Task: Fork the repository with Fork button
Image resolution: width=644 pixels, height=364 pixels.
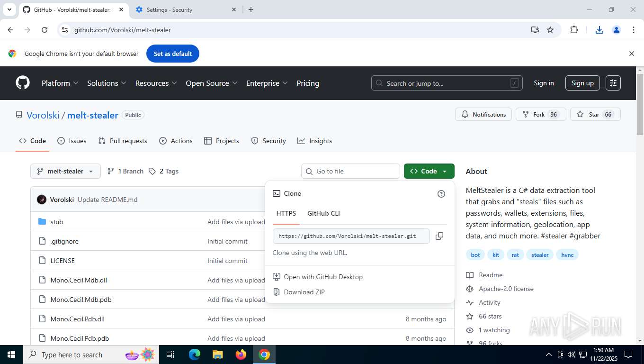Action: pyautogui.click(x=541, y=114)
